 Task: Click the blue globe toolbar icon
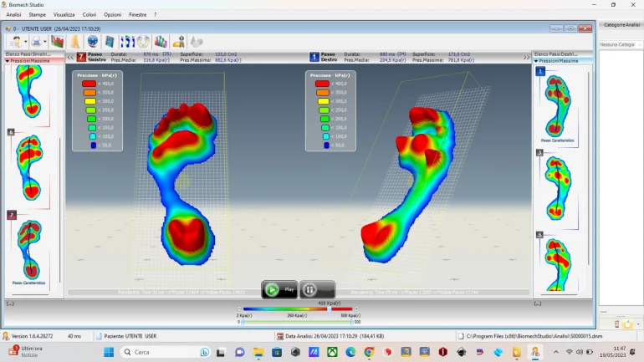[x=93, y=41]
